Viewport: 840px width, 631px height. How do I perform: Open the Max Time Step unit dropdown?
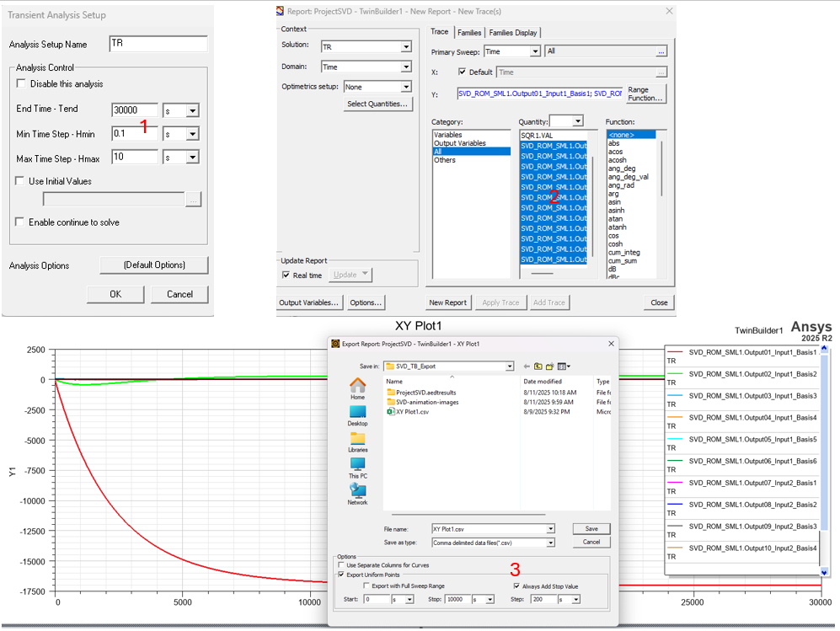click(192, 158)
